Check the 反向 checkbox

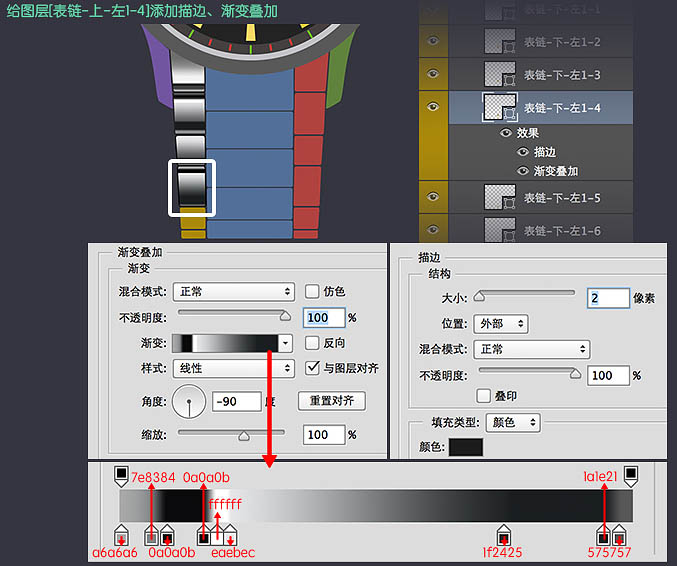click(311, 342)
